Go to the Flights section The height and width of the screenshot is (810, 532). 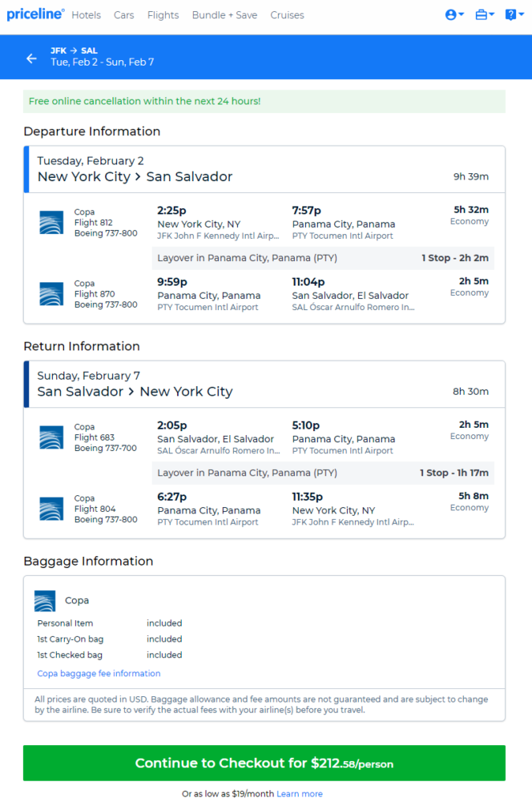[163, 15]
